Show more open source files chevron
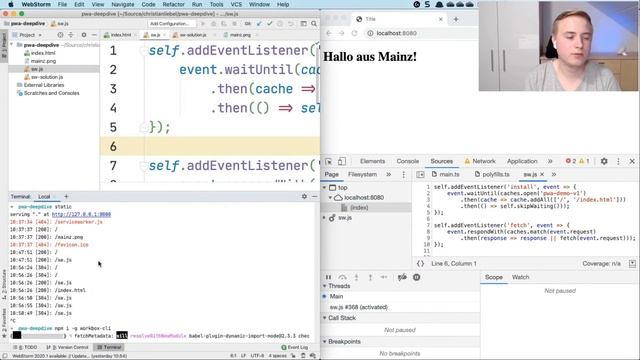Screen dimensions: 640x360 point(554,174)
